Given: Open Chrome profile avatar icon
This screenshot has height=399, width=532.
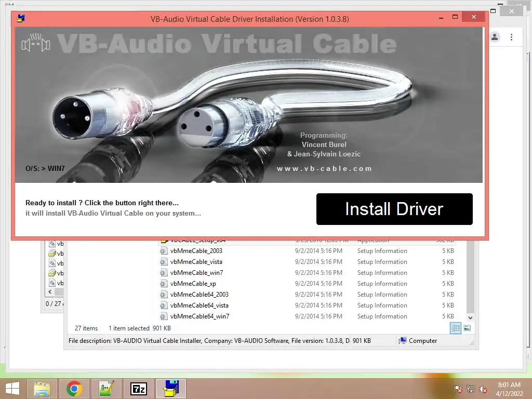Looking at the screenshot, I should point(495,37).
